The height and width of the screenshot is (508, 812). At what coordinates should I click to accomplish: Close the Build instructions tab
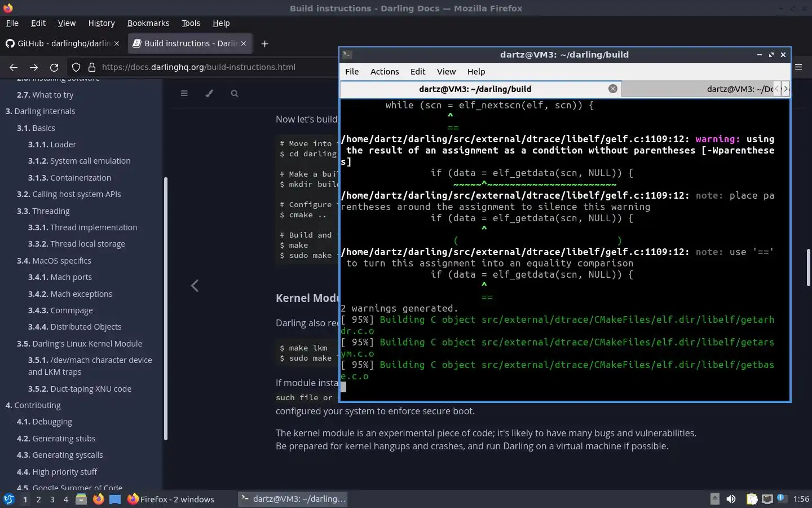tap(244, 43)
